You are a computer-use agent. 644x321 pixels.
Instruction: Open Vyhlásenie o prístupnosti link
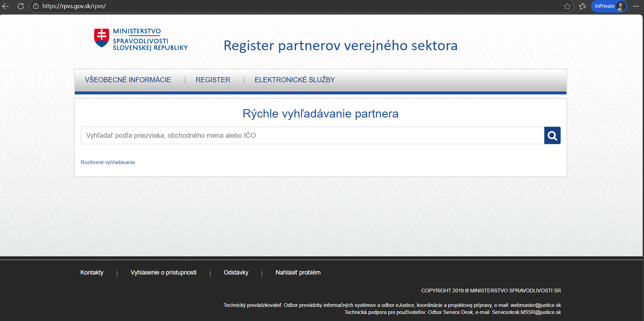point(163,272)
